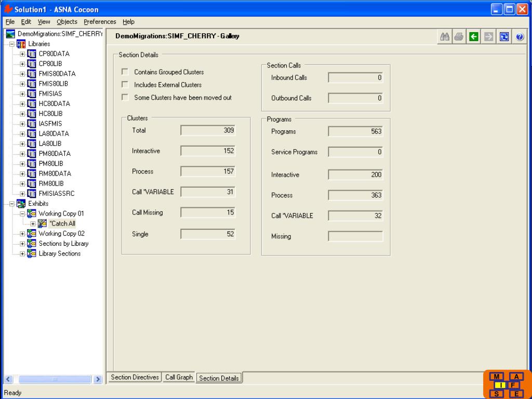Click the FMIS80LIB library icon
This screenshot has width=532, height=399.
click(32, 84)
